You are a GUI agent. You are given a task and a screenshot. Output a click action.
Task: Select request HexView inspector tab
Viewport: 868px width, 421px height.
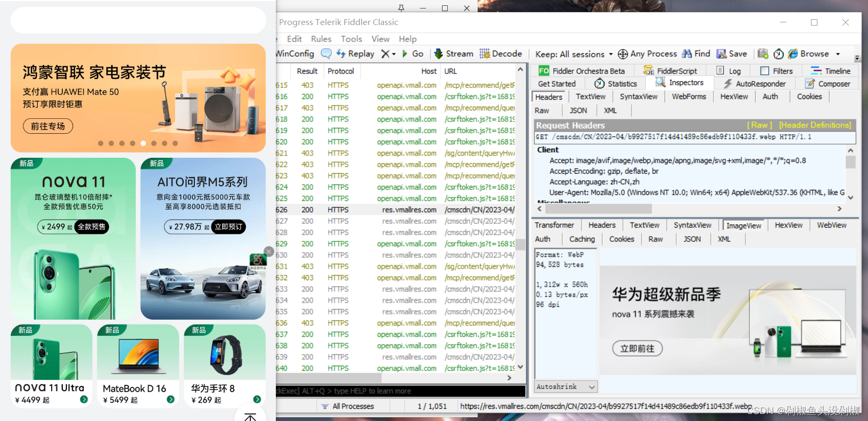coord(734,96)
